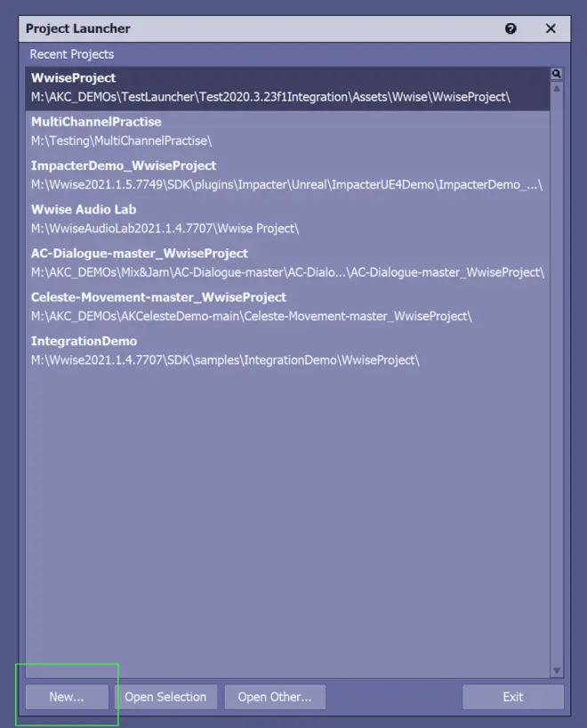The width and height of the screenshot is (587, 728).
Task: Click the scrollbar up arrow
Action: (x=557, y=88)
